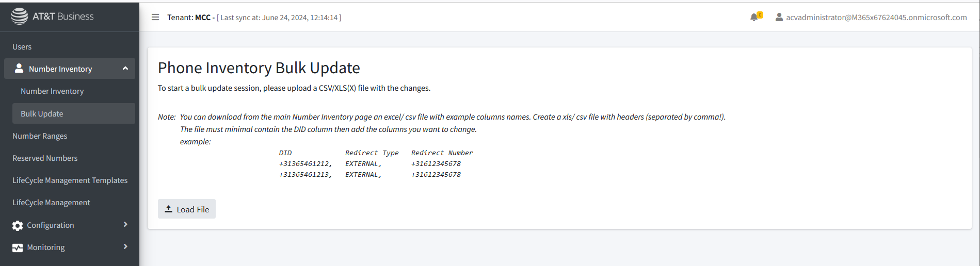Screen dimensions: 980x266
Task: Click the Monitoring heartbeat icon
Action: click(18, 247)
